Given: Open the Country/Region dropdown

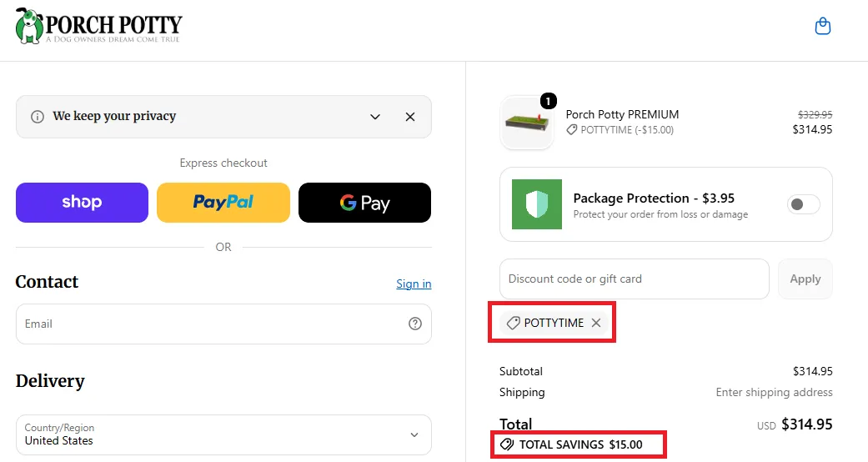Looking at the screenshot, I should click(223, 434).
